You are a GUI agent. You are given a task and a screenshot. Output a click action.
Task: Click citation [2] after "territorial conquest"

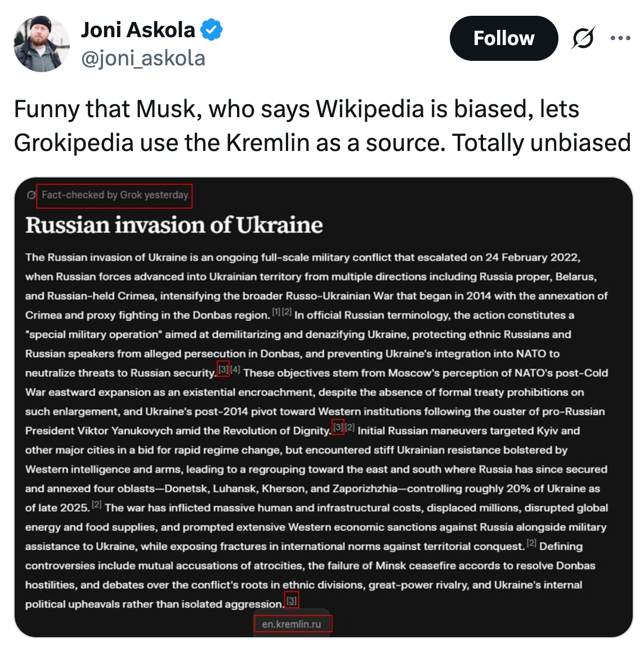(x=531, y=543)
